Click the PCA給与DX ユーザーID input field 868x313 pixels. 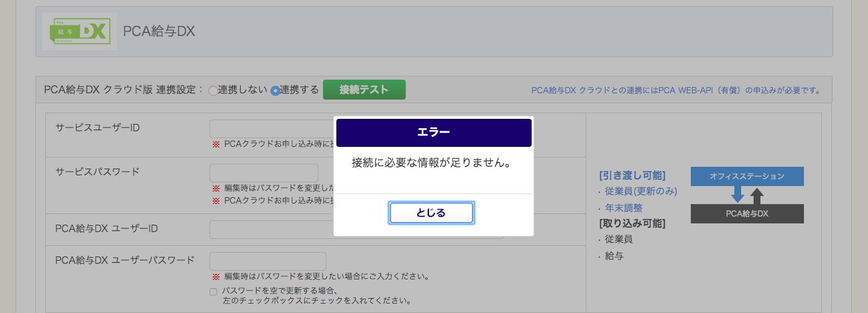[x=356, y=230]
